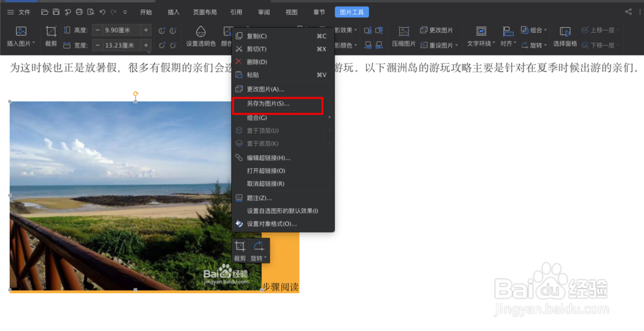Click the height field showing 9.90厘米
Screen dimensions: 644x331
(121, 30)
